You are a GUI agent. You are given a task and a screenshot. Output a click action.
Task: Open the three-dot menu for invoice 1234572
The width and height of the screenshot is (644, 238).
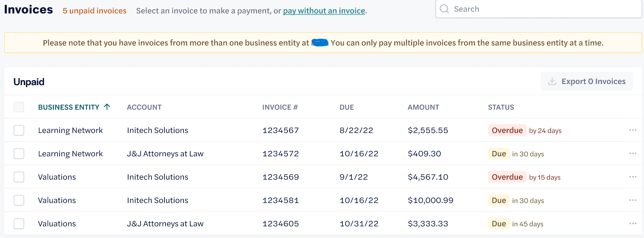point(633,154)
